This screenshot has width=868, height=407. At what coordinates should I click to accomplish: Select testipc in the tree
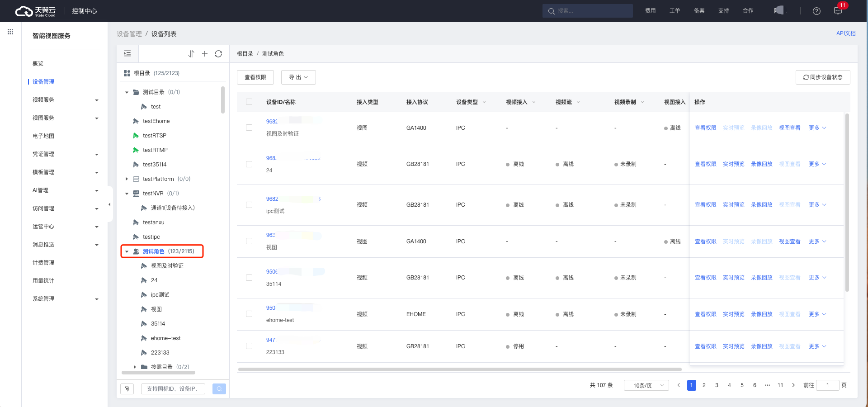(x=151, y=237)
